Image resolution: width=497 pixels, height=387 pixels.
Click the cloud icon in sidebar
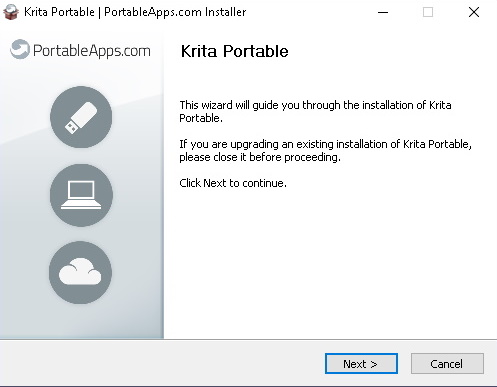(80, 273)
